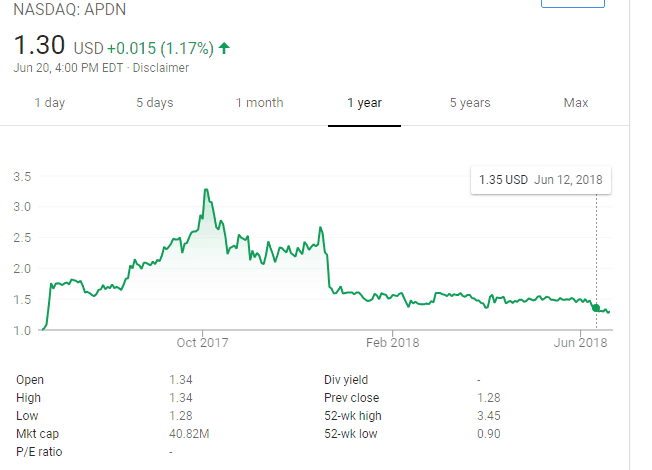Click the NASDAQ: APDN ticker heading
The image size is (652, 470).
click(70, 12)
